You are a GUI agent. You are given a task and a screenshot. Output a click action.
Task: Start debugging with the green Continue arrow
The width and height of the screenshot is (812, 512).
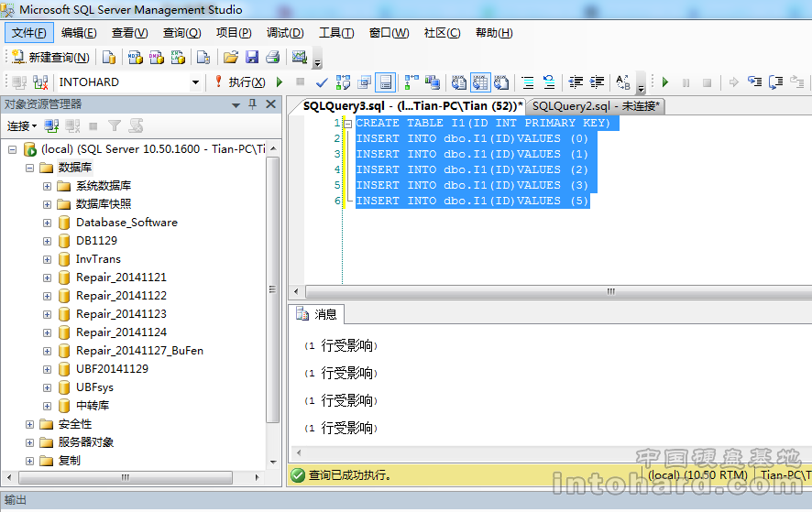665,82
